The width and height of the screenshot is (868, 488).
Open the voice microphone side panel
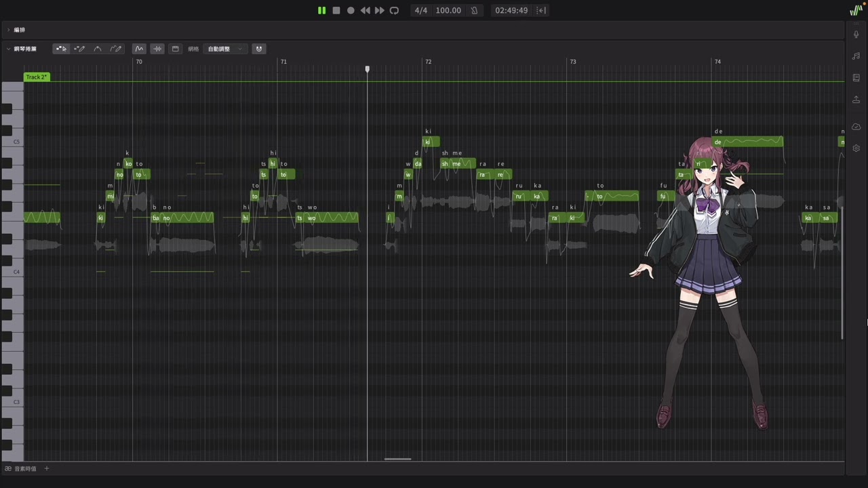[856, 34]
